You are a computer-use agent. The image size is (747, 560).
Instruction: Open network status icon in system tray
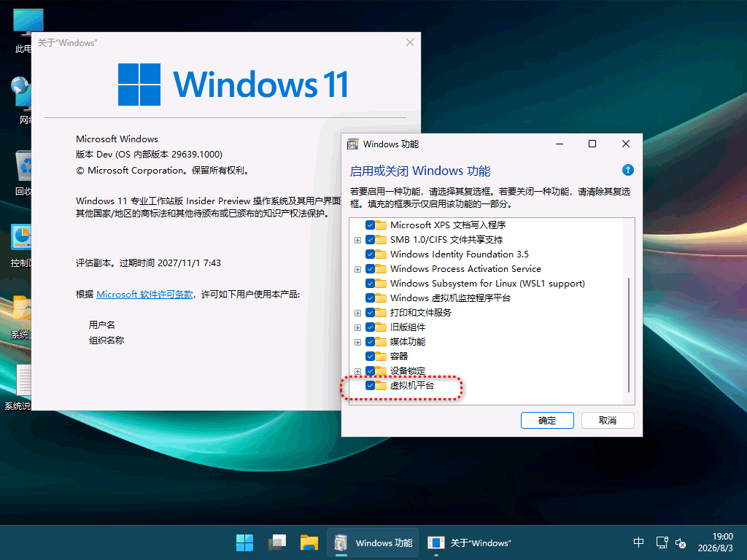coord(662,542)
